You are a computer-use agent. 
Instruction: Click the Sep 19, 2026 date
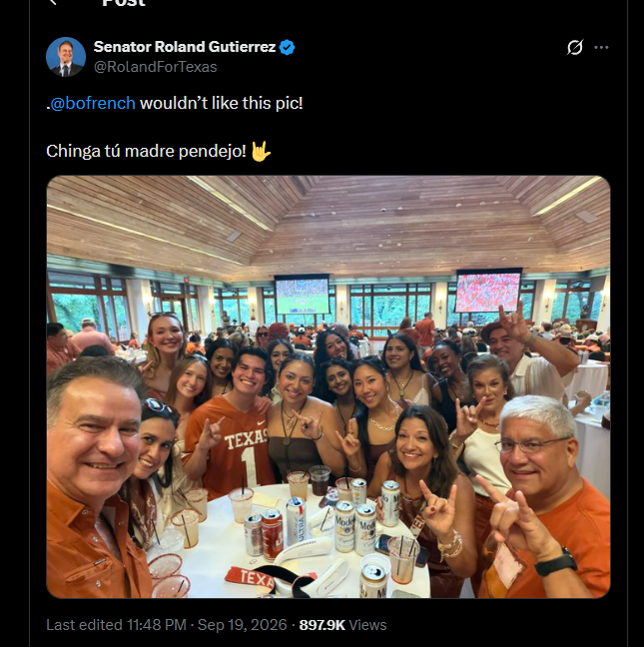[x=243, y=625]
